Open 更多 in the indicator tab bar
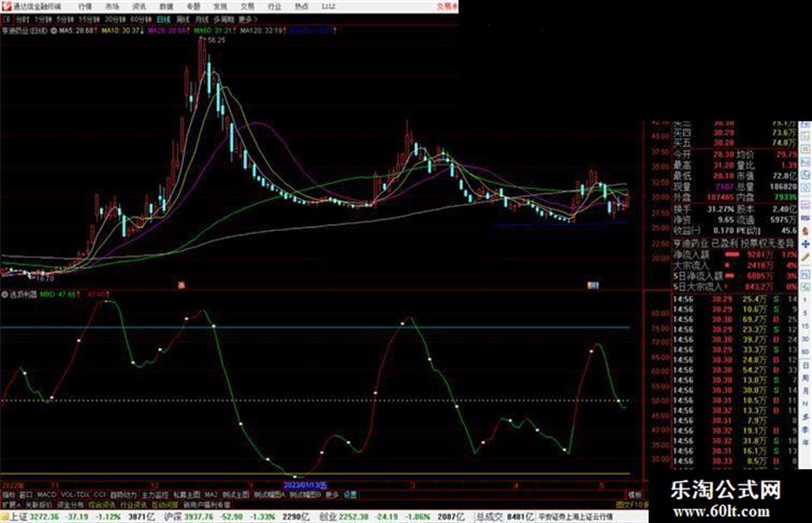Viewport: 812px width, 523px height. [x=332, y=495]
